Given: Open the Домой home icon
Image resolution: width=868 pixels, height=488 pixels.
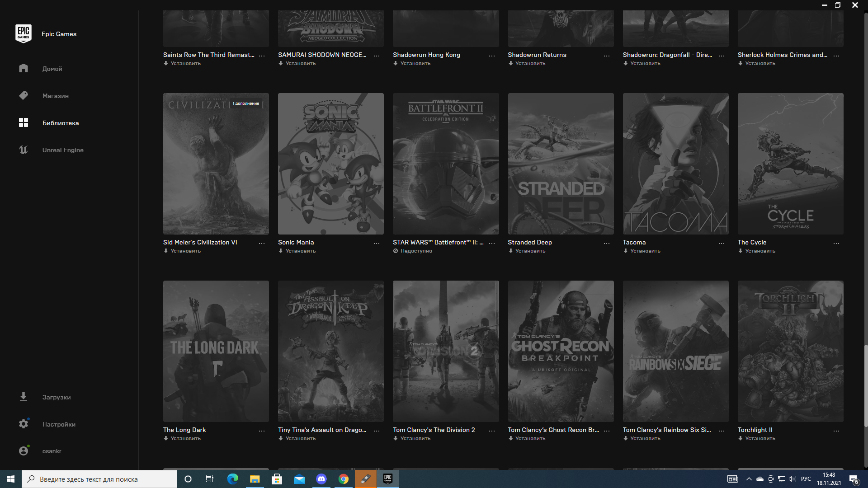Looking at the screenshot, I should coord(24,68).
